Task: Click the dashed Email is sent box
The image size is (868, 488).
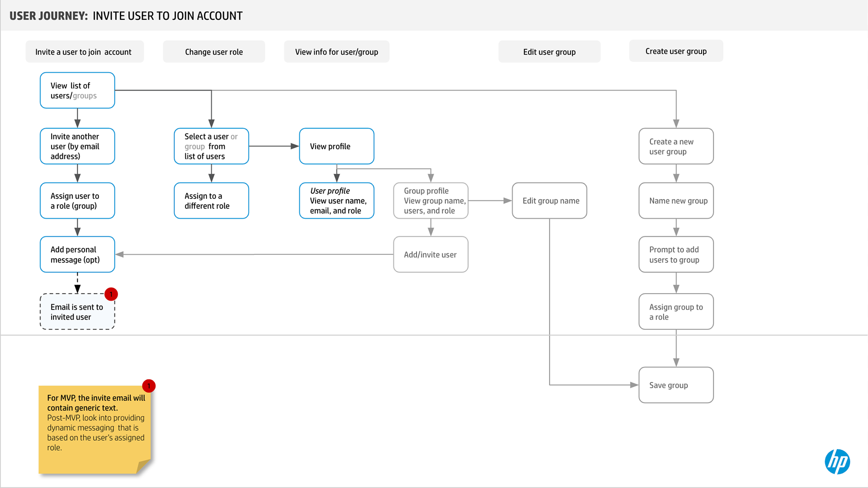Action: (77, 312)
